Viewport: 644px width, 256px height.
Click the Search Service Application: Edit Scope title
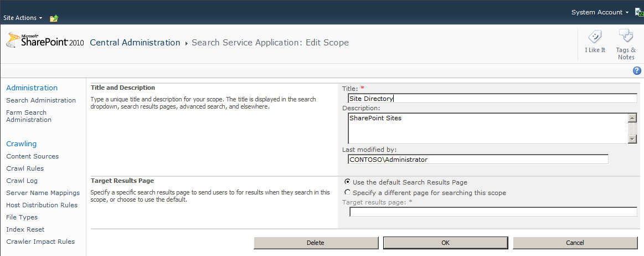pos(270,42)
